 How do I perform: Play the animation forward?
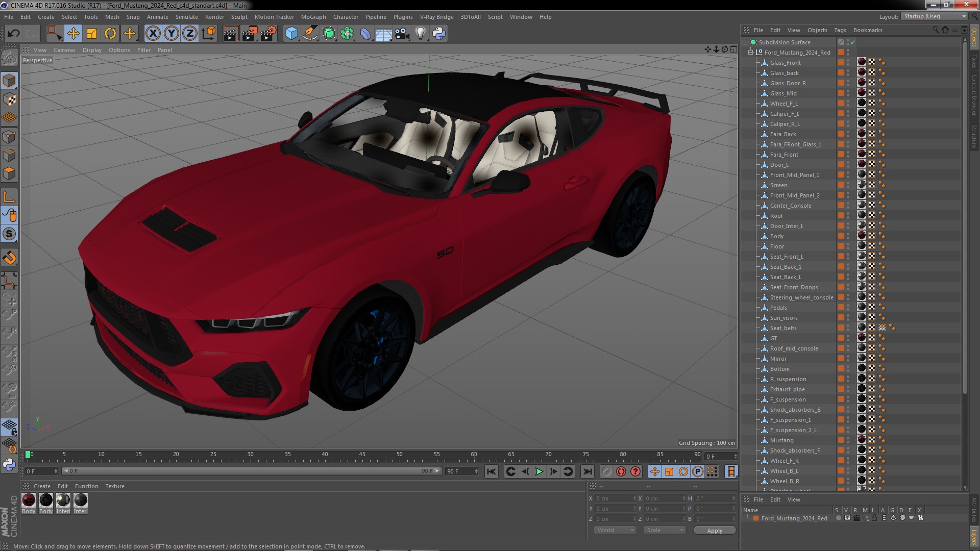coord(539,471)
